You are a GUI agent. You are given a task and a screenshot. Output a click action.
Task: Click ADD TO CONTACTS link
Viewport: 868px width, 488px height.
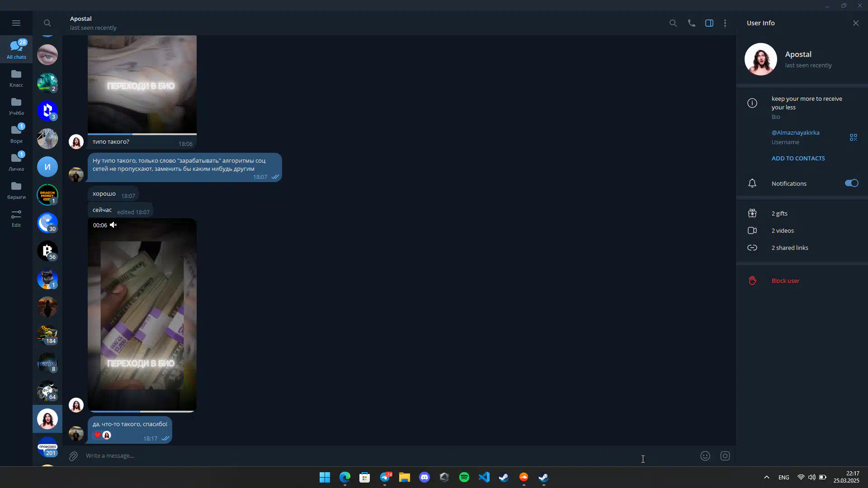click(798, 159)
